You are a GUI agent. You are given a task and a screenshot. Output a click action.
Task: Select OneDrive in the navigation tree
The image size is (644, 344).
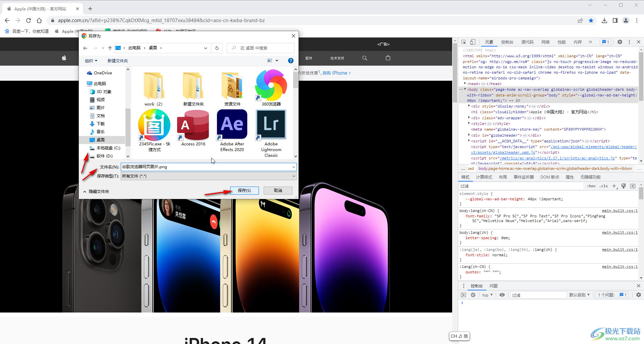pyautogui.click(x=100, y=73)
